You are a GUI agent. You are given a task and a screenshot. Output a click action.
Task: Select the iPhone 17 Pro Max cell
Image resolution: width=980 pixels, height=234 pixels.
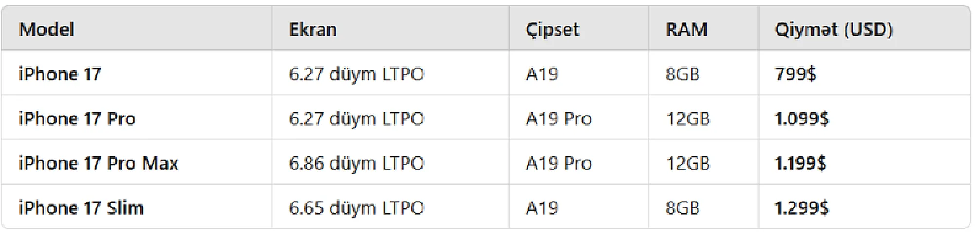(98, 163)
